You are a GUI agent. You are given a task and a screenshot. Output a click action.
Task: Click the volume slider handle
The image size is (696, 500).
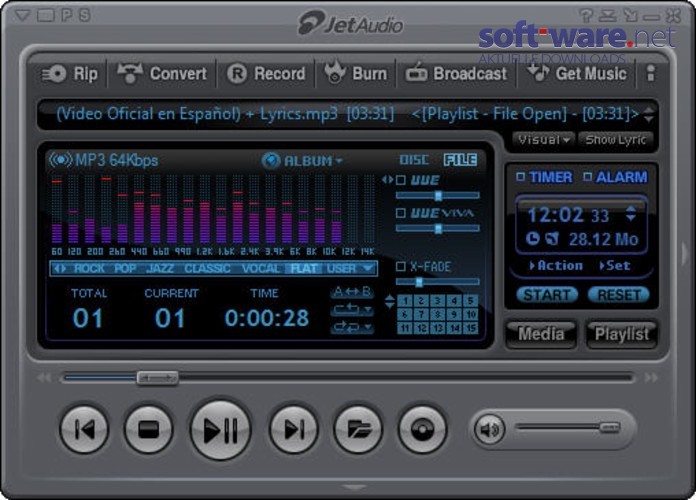(x=609, y=428)
